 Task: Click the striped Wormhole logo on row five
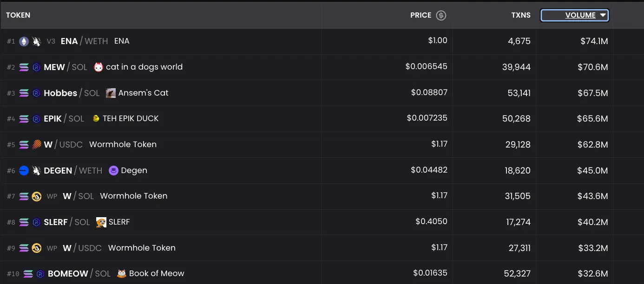click(36, 144)
